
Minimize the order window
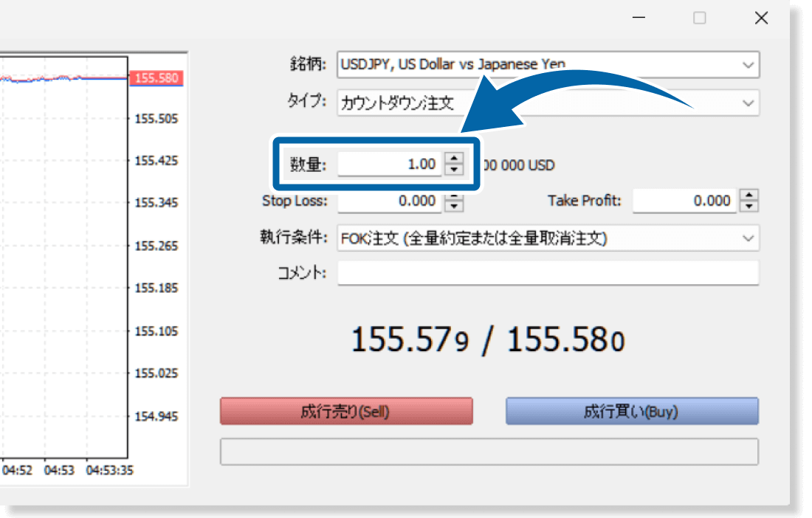(639, 18)
